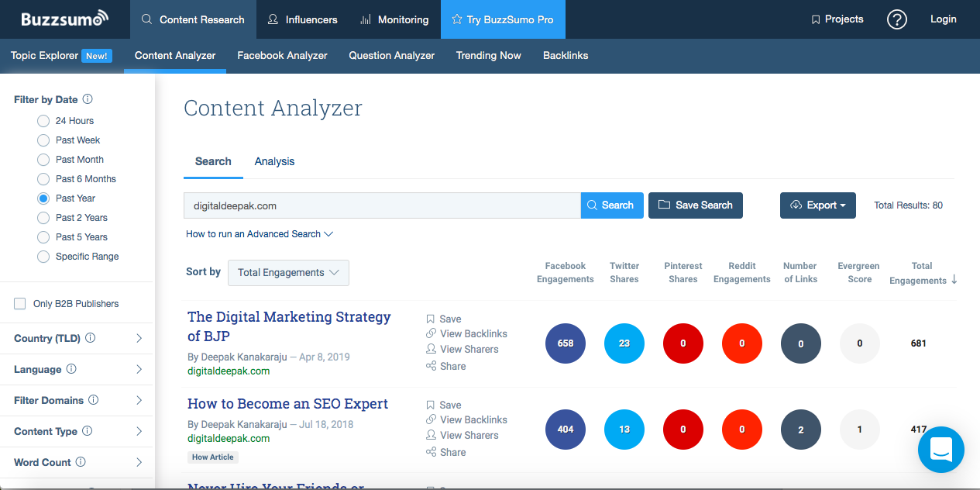This screenshot has width=980, height=490.
Task: Select the Past 6 Months filter
Action: 43,179
